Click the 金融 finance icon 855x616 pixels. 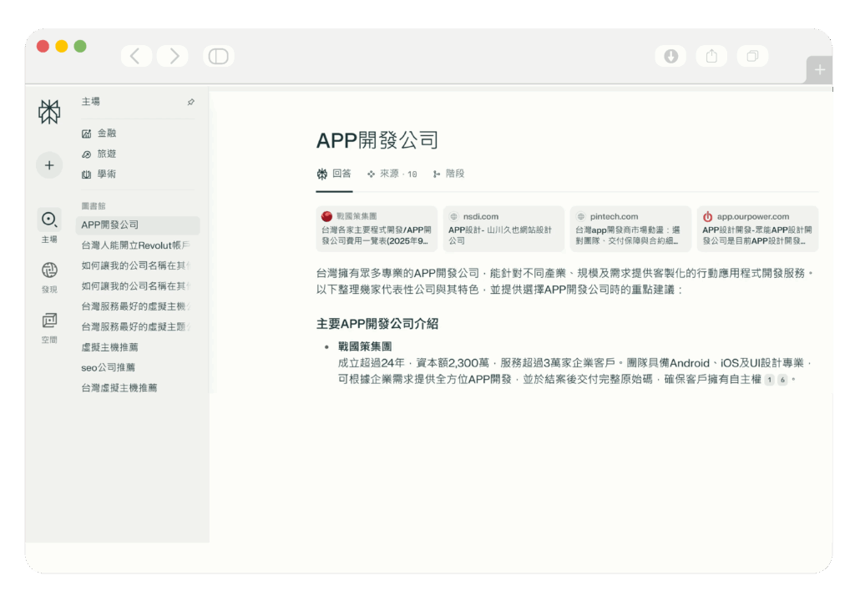86,134
